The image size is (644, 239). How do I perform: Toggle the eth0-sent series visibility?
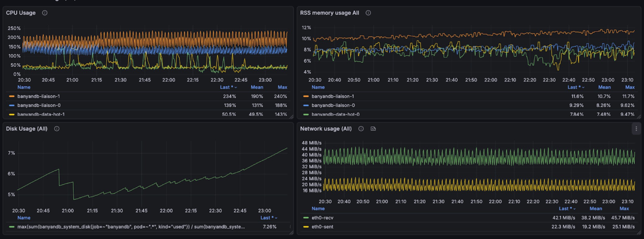[x=322, y=227]
